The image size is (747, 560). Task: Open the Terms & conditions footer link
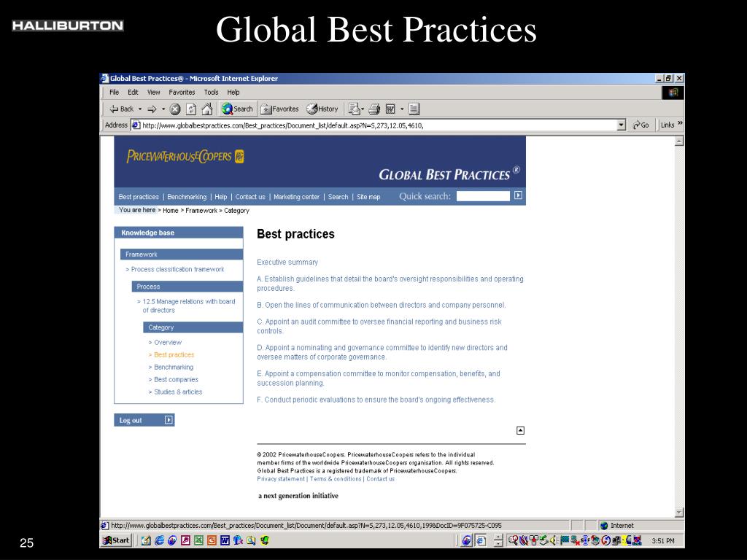tap(336, 479)
